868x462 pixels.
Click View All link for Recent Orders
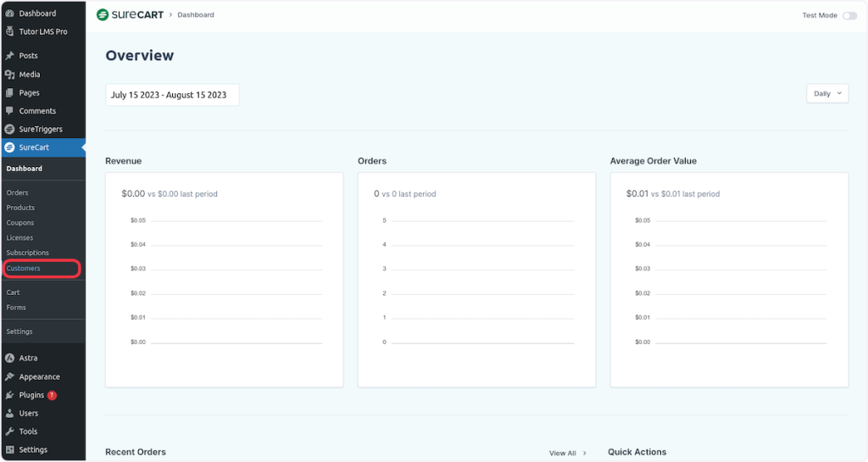(x=567, y=454)
